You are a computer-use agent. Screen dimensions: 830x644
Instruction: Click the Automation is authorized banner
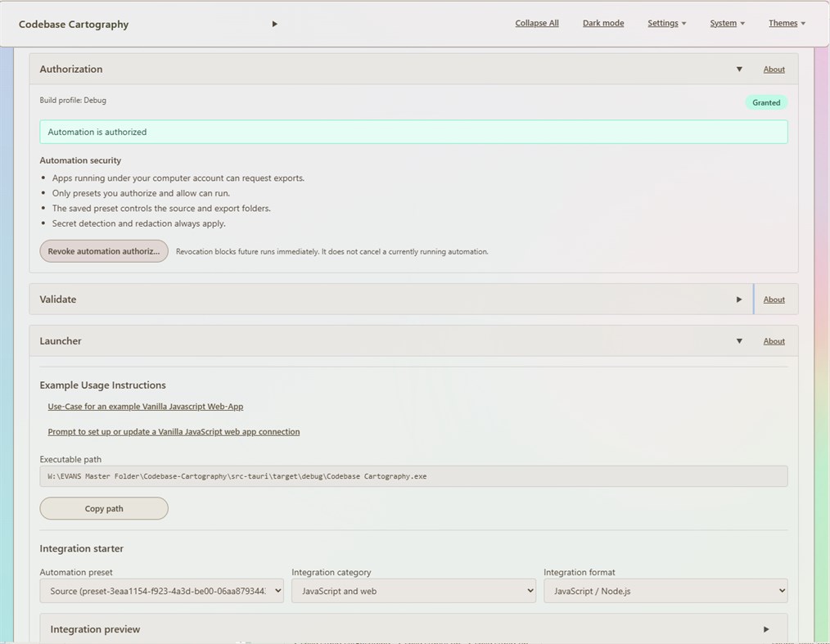(x=413, y=132)
